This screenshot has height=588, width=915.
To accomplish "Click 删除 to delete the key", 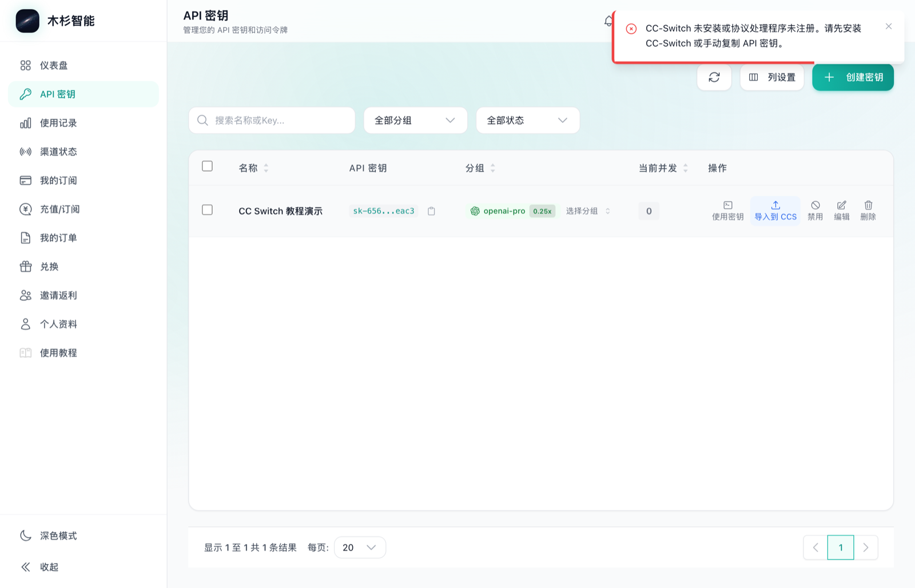I will click(868, 210).
